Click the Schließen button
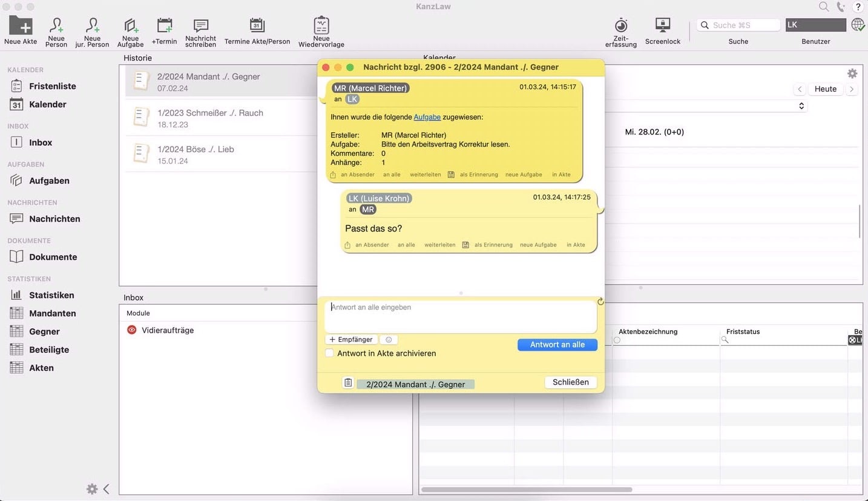 (x=571, y=382)
